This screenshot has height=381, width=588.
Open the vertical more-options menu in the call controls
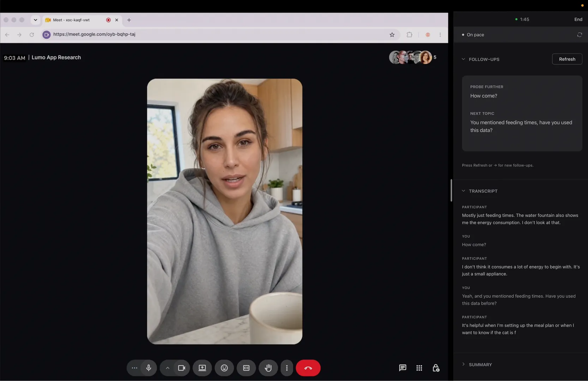pos(287,368)
